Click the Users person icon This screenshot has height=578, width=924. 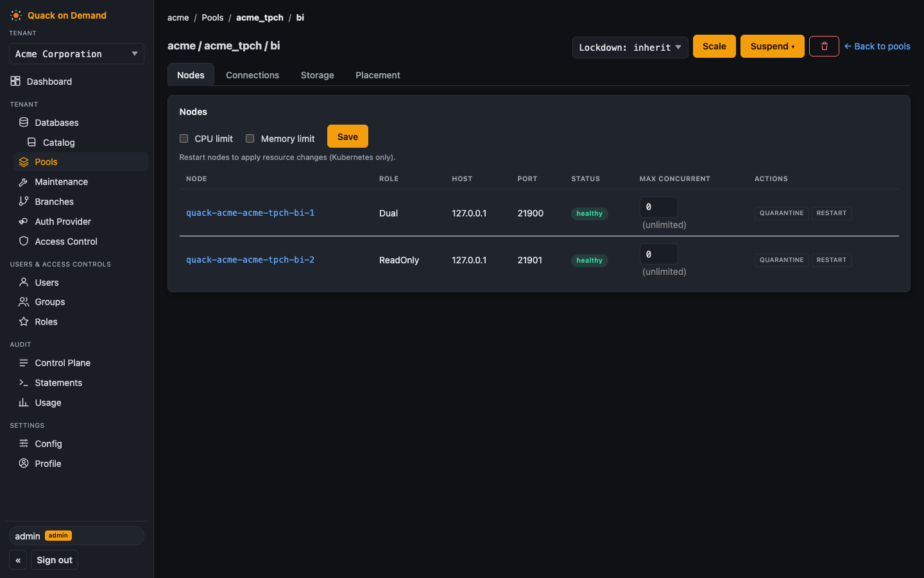point(24,282)
